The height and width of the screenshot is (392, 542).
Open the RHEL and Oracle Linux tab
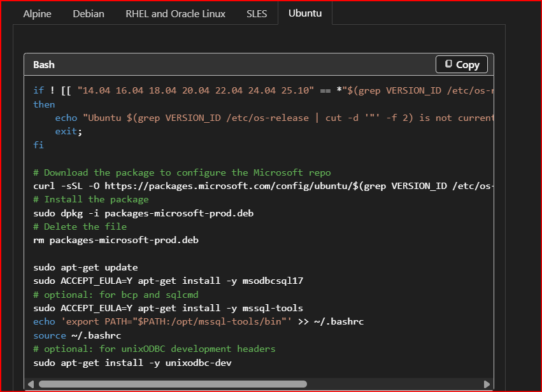click(x=175, y=14)
